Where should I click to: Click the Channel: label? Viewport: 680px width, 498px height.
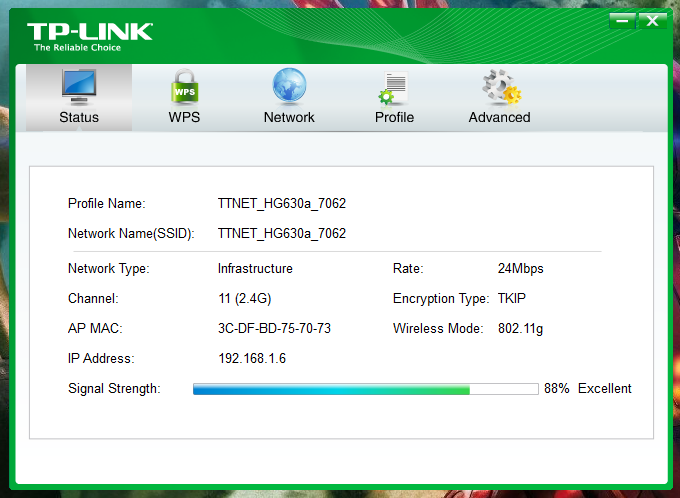(93, 298)
